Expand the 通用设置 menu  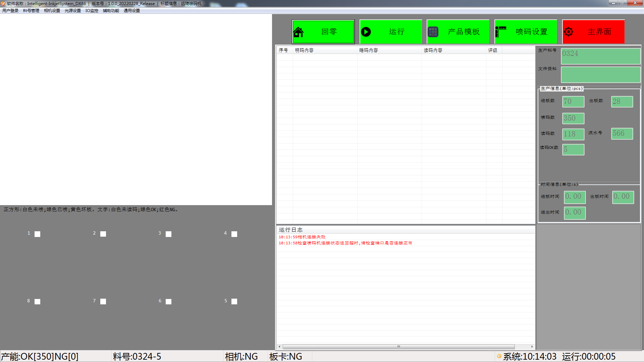(131, 11)
